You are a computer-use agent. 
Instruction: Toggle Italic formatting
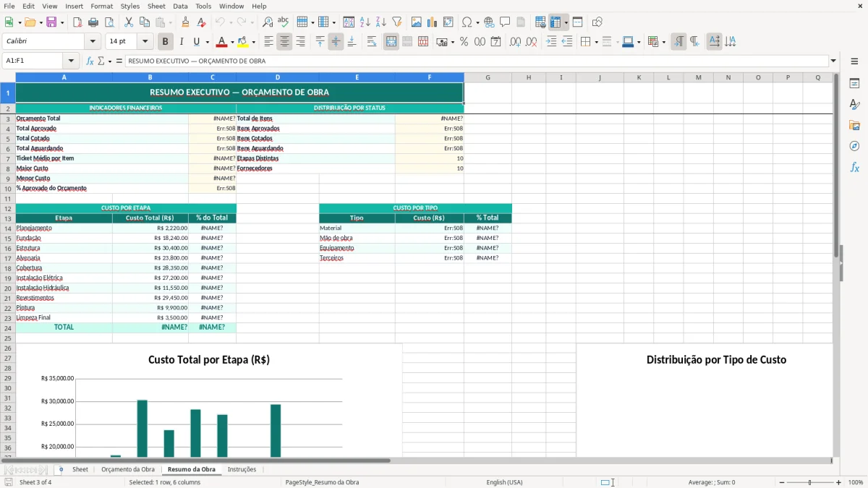click(x=181, y=42)
